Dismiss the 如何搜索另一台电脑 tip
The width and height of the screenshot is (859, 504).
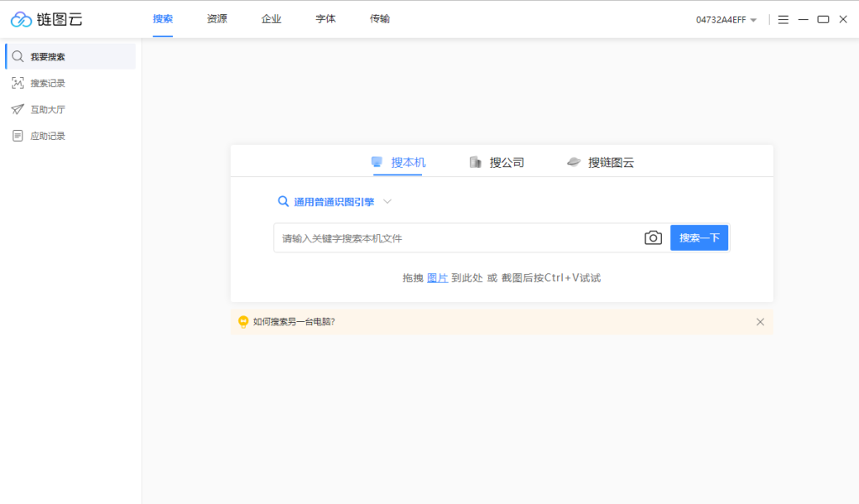click(x=760, y=321)
